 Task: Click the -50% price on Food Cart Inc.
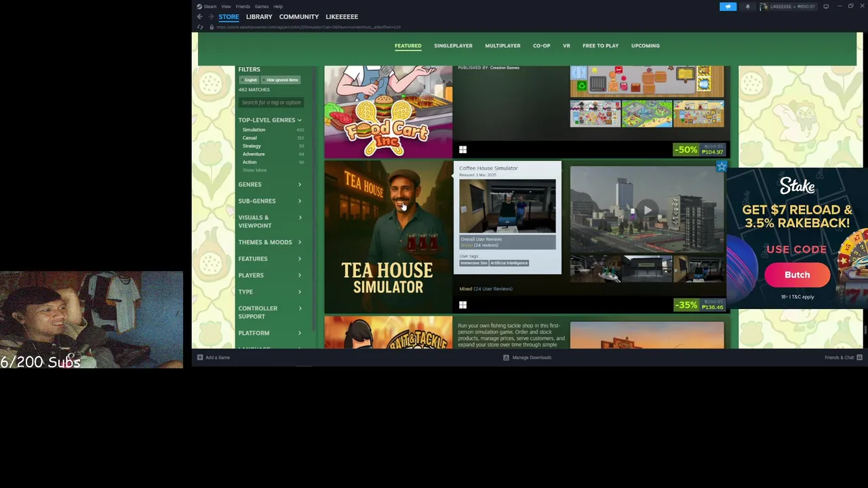click(699, 149)
